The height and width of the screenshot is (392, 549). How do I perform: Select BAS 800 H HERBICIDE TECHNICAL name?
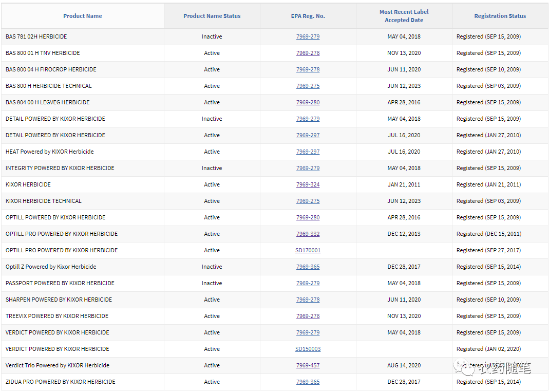49,86
